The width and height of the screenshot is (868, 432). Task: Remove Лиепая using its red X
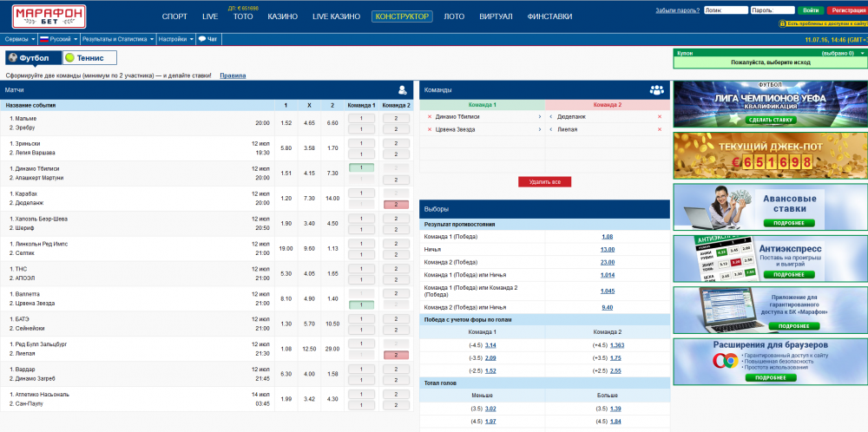coord(660,129)
